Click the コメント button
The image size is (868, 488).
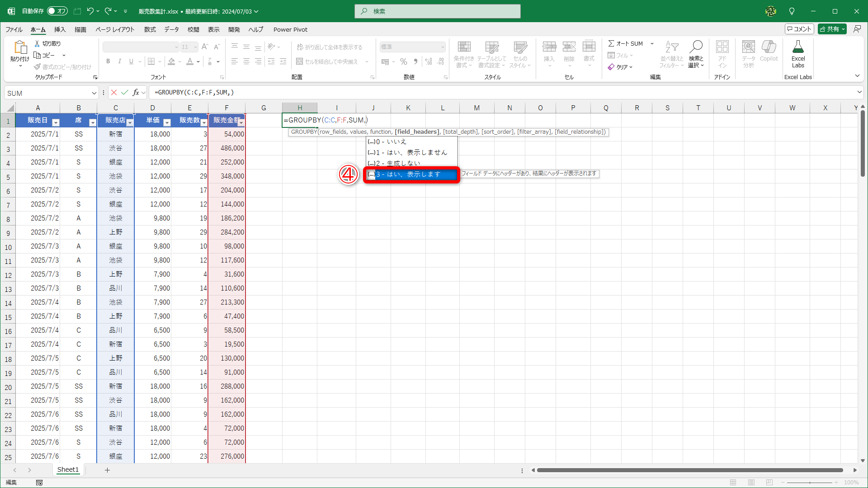point(799,28)
